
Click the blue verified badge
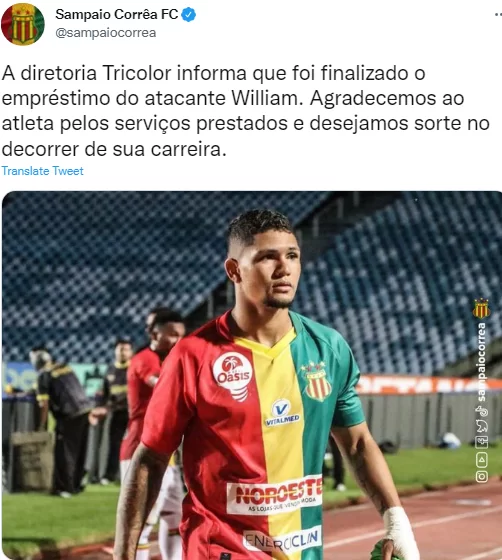(x=189, y=15)
